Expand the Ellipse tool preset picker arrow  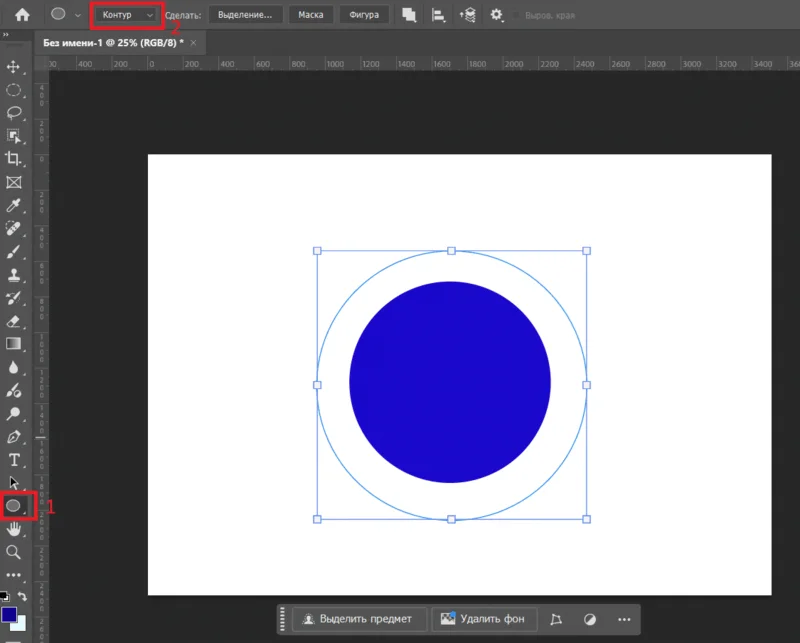point(77,15)
